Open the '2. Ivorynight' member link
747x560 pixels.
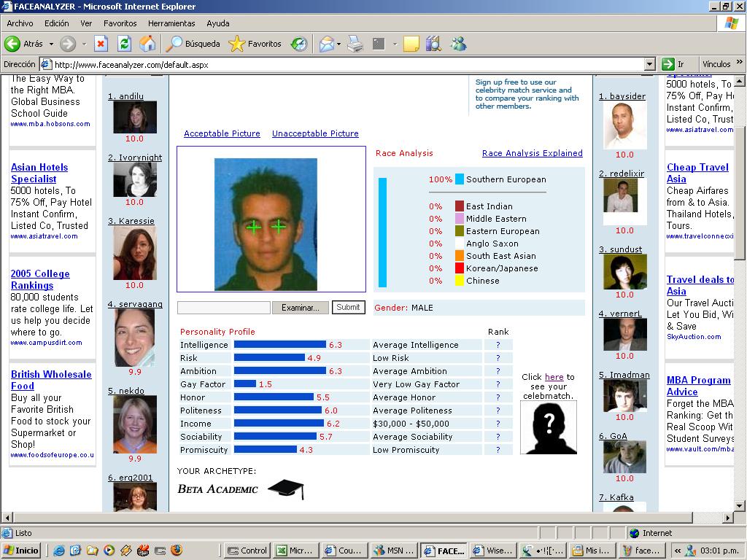[135, 157]
